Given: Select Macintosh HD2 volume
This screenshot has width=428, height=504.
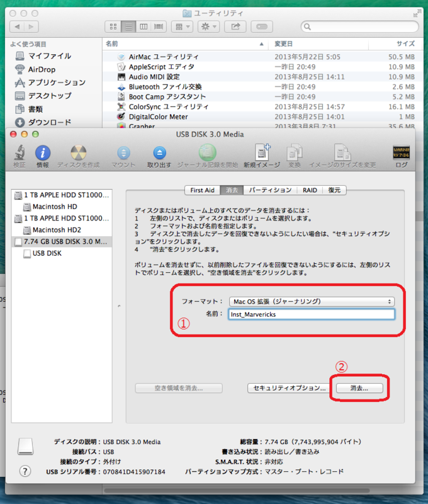Looking at the screenshot, I should (x=62, y=230).
